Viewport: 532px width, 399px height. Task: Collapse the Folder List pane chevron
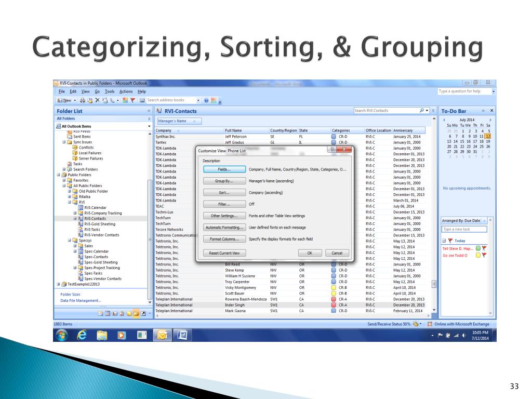click(149, 111)
